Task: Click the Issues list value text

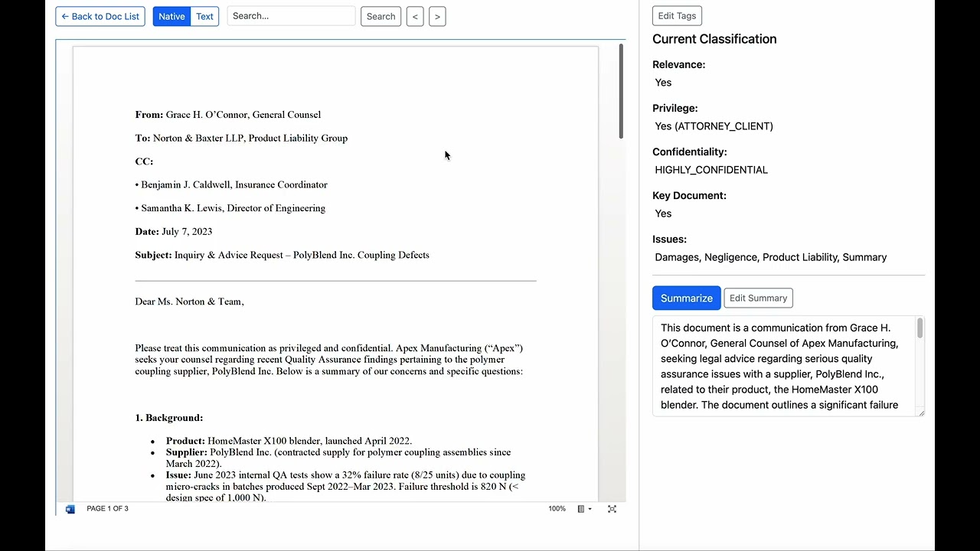Action: click(x=770, y=257)
